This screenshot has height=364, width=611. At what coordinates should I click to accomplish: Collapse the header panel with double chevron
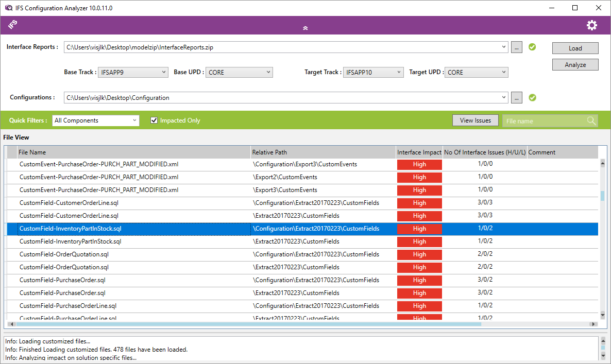[305, 28]
